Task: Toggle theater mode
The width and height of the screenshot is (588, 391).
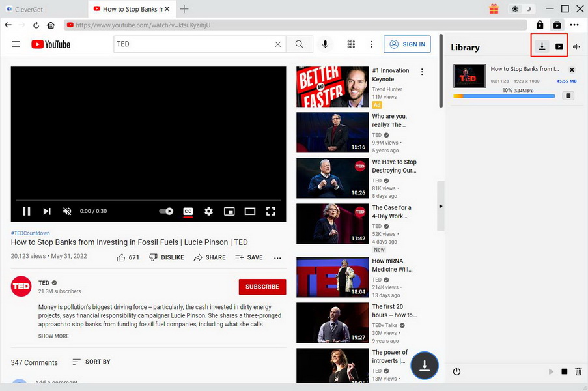Action: [x=250, y=211]
